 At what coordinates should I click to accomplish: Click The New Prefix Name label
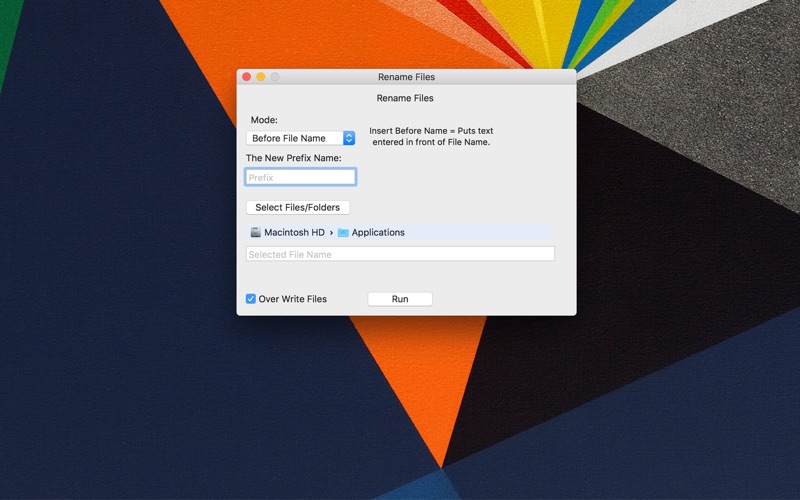pos(294,158)
